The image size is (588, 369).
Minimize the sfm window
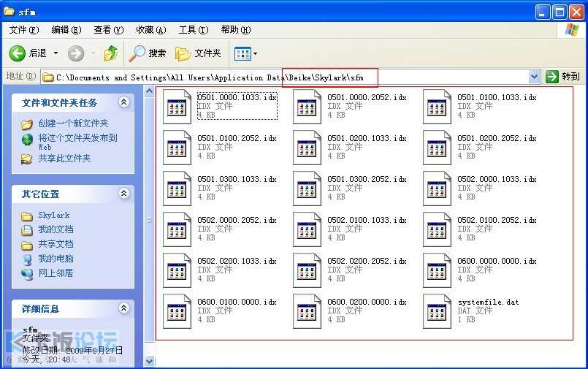tap(542, 12)
